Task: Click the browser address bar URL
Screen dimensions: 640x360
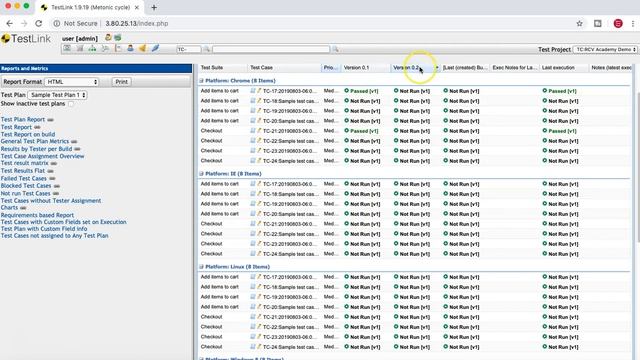Action: coord(136,24)
